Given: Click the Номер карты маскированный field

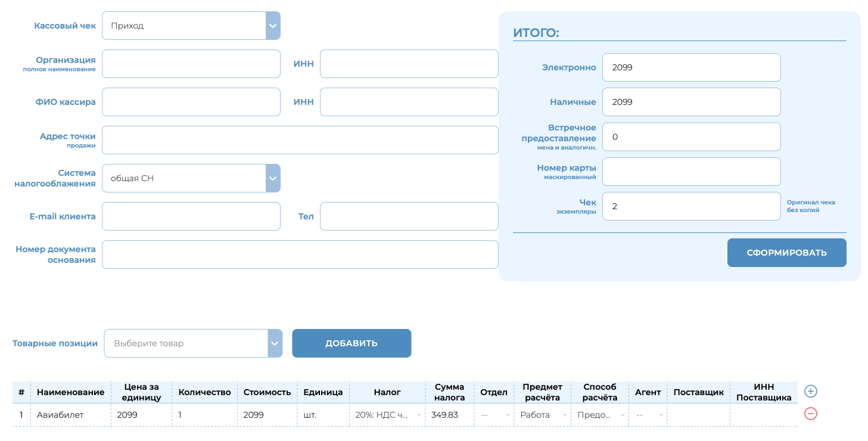Looking at the screenshot, I should click(x=691, y=171).
